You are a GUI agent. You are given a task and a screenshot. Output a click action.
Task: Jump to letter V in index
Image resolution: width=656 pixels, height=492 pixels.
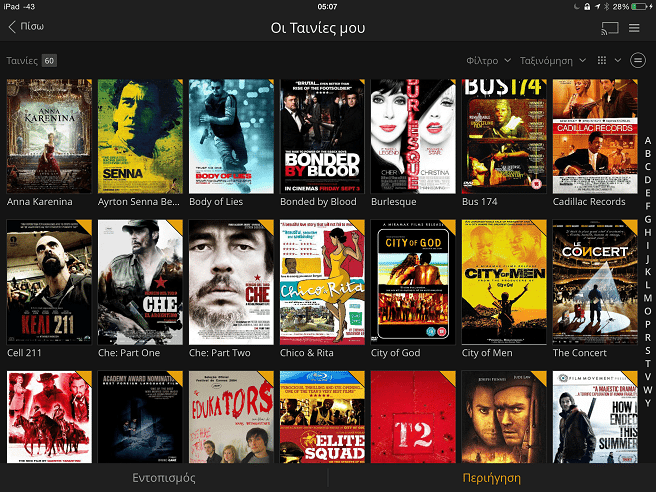(648, 377)
